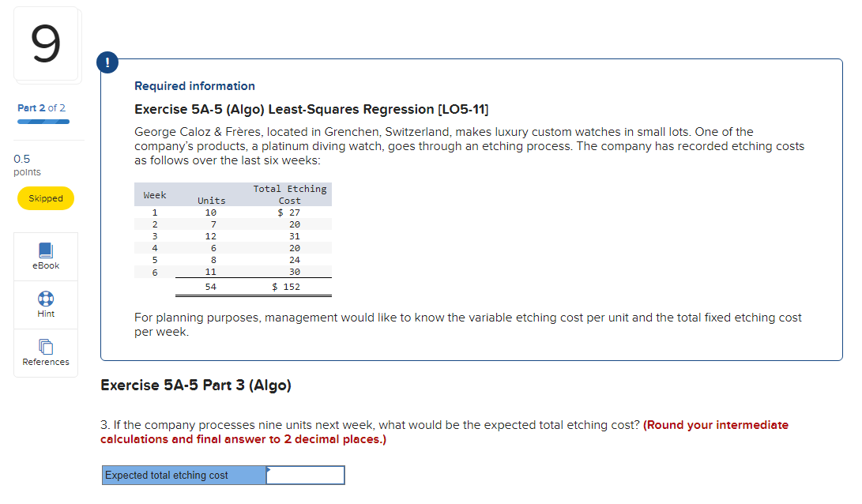Click the cost value 30 in week 6
862x504 pixels.
(x=295, y=272)
